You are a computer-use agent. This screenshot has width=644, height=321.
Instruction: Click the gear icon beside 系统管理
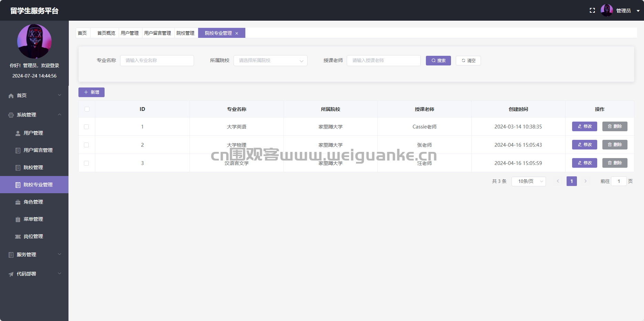11,115
